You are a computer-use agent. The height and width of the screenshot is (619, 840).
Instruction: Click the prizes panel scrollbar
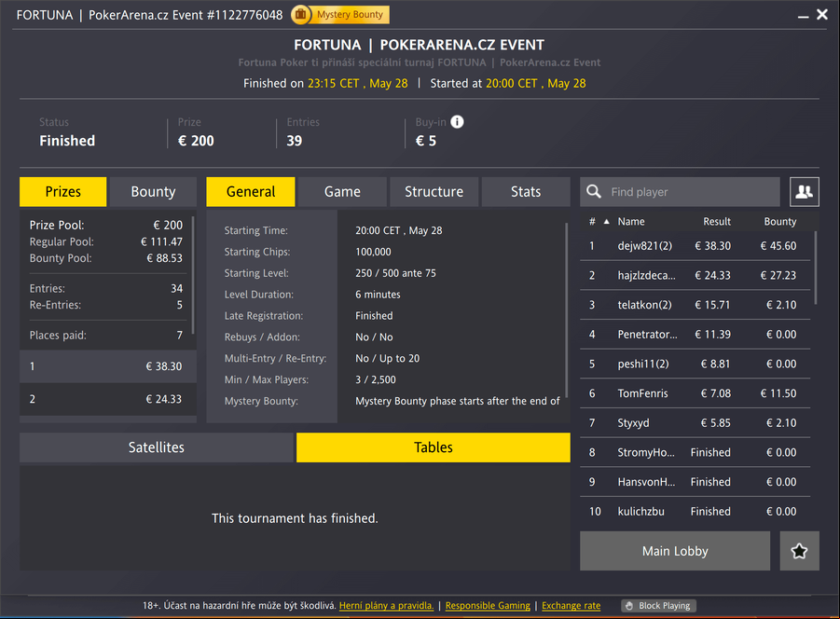pos(193,275)
